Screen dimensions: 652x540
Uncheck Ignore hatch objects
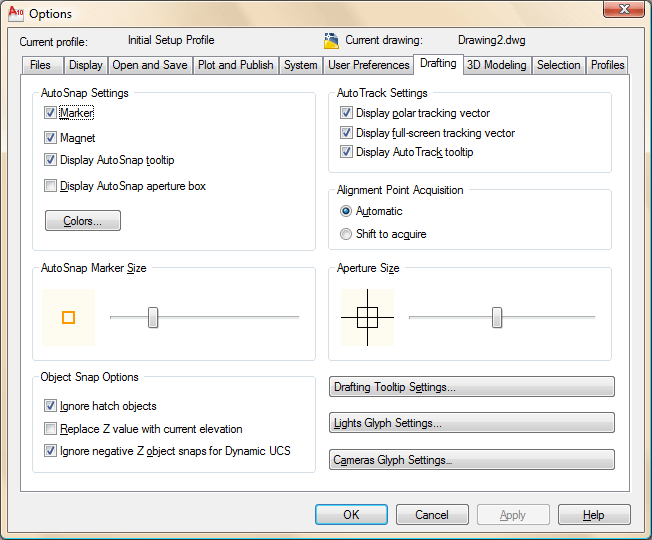pyautogui.click(x=50, y=406)
